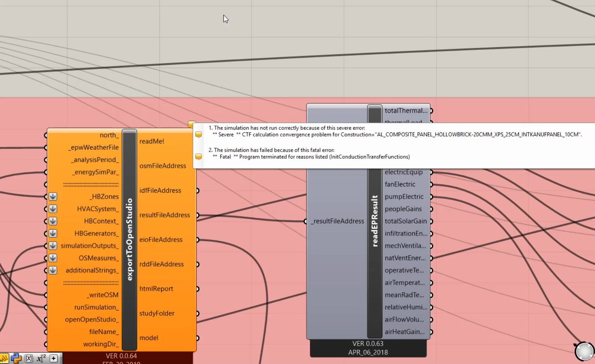Screen dimensions: 595x364
Task: Toggle the HBContext_ arrow modifier
Action: [x=53, y=221]
